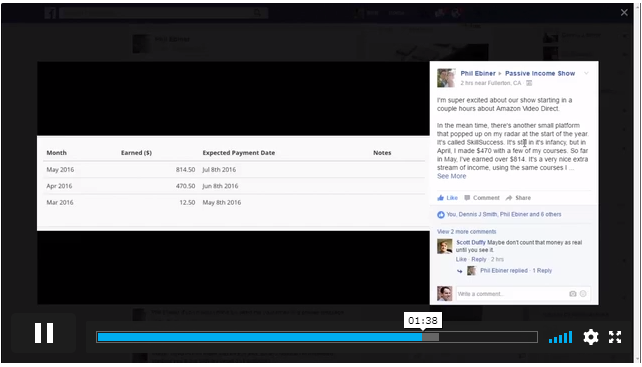The image size is (642, 367).
Task: Seek on the video progress bar
Action: point(317,337)
